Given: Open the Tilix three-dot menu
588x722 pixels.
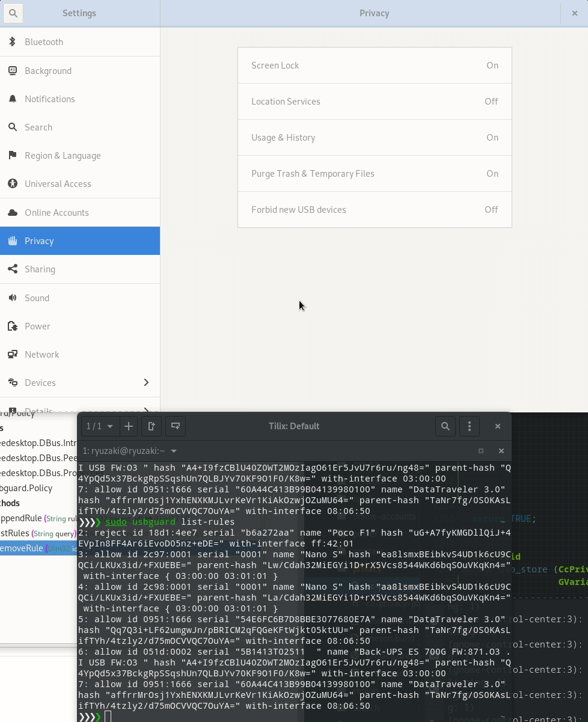Looking at the screenshot, I should point(470,426).
